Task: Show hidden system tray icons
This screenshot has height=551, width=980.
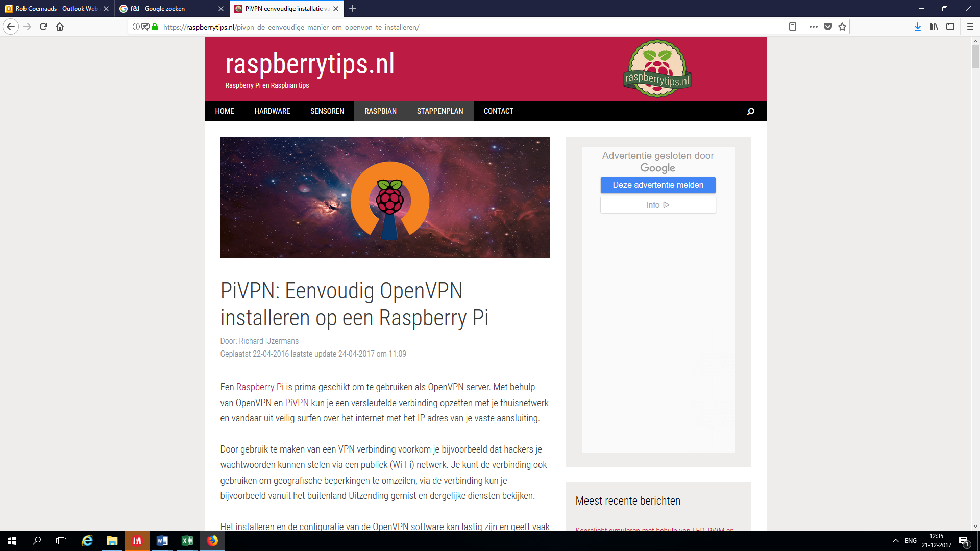Action: [x=895, y=541]
